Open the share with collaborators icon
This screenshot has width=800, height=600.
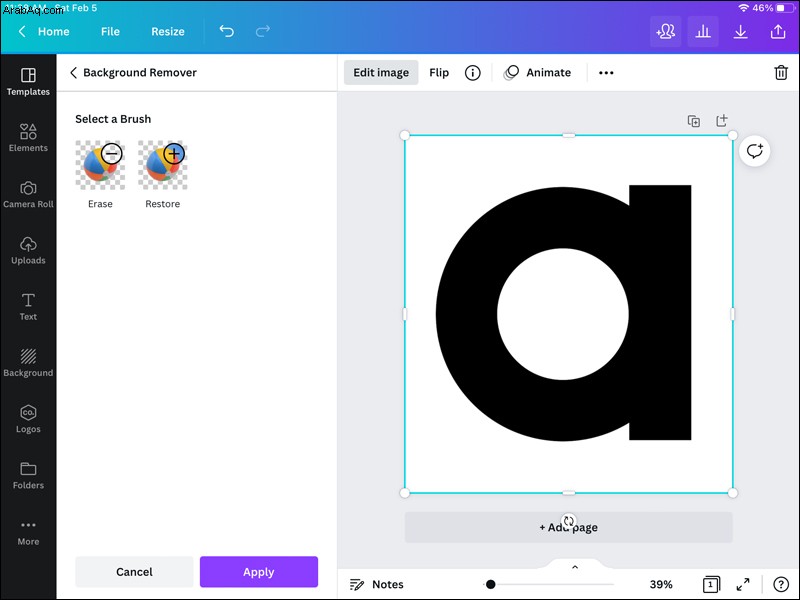(665, 32)
